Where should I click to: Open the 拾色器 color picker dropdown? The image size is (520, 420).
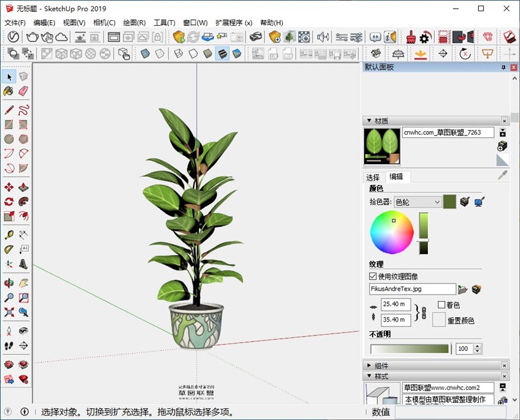[418, 202]
